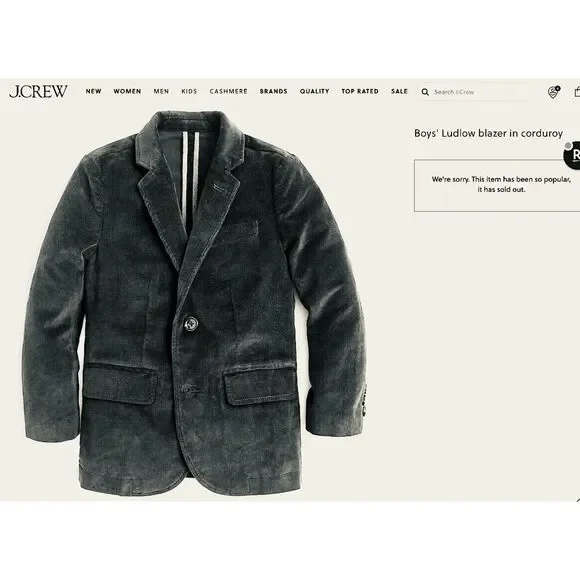Open the location pin account icon
Image resolution: width=580 pixels, height=580 pixels.
click(553, 92)
